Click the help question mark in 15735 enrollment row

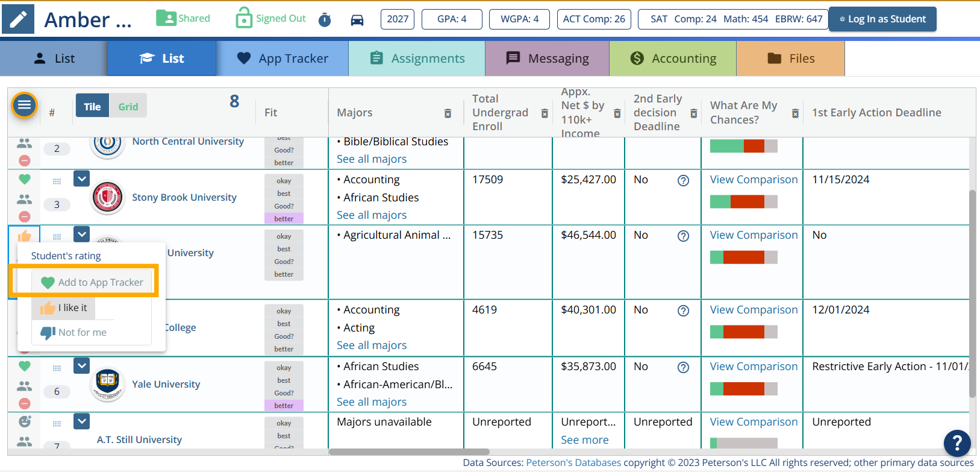coord(683,236)
